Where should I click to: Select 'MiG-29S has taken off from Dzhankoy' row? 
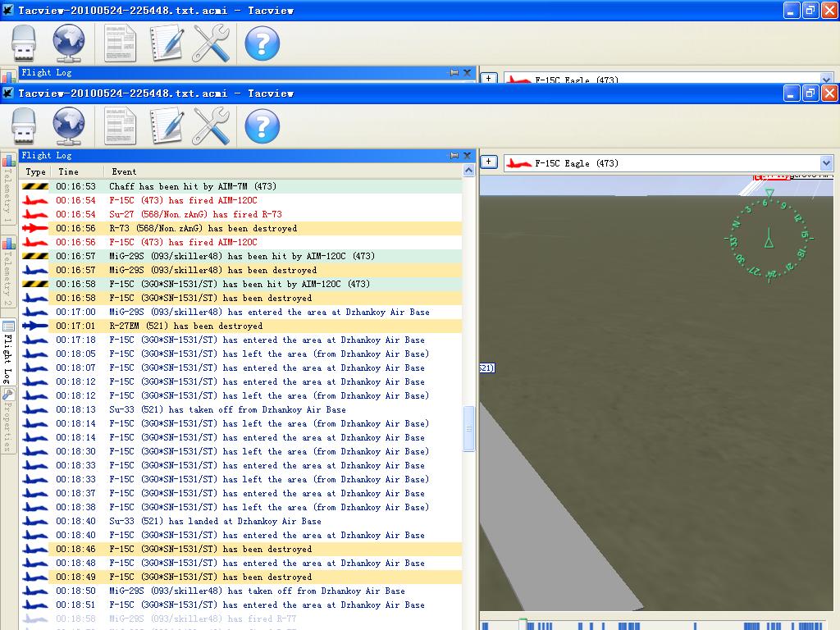pyautogui.click(x=241, y=591)
